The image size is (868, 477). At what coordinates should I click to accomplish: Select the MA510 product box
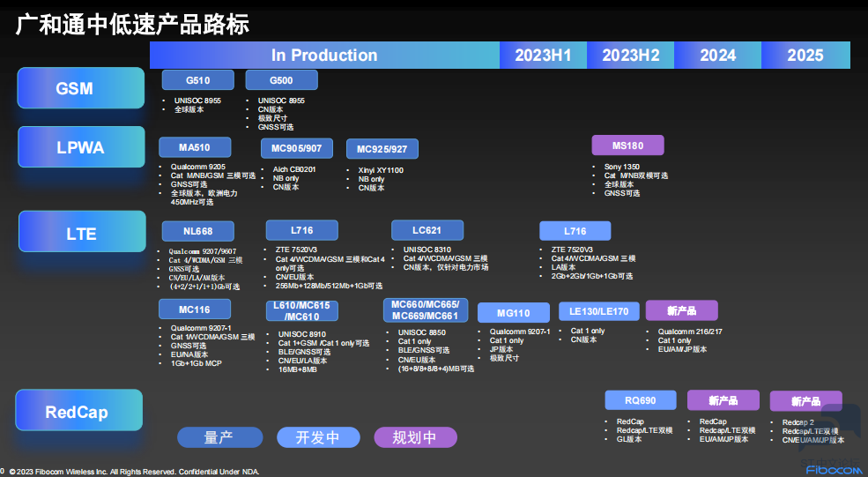[x=194, y=147]
